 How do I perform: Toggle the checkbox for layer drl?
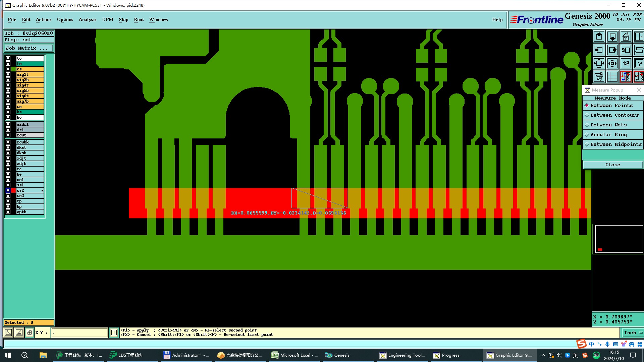tap(8, 130)
